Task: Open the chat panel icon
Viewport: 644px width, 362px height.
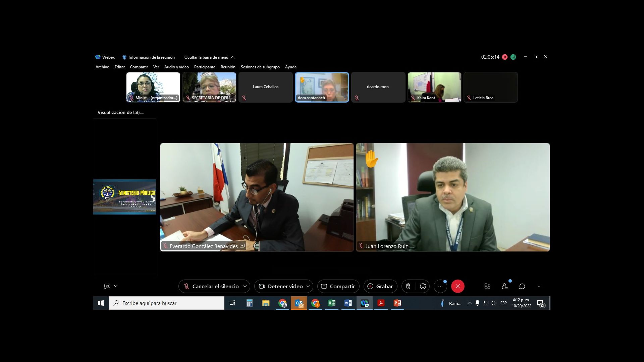Action: tap(522, 286)
